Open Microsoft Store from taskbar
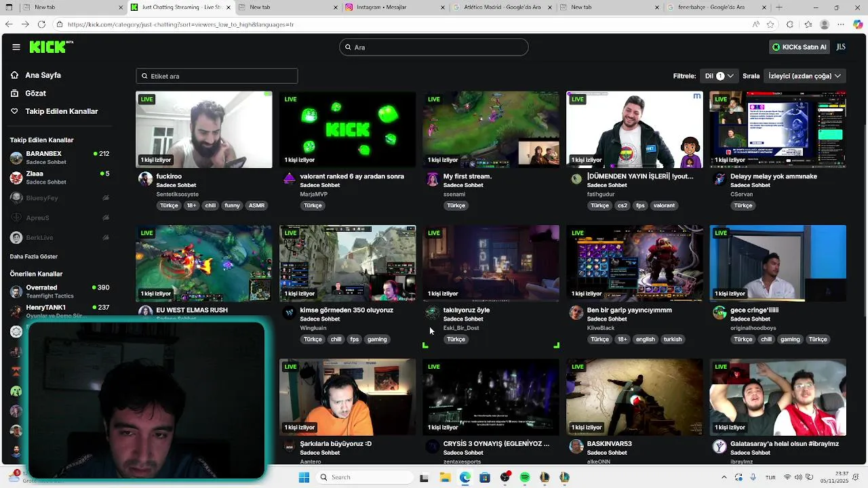The height and width of the screenshot is (488, 868). (484, 477)
